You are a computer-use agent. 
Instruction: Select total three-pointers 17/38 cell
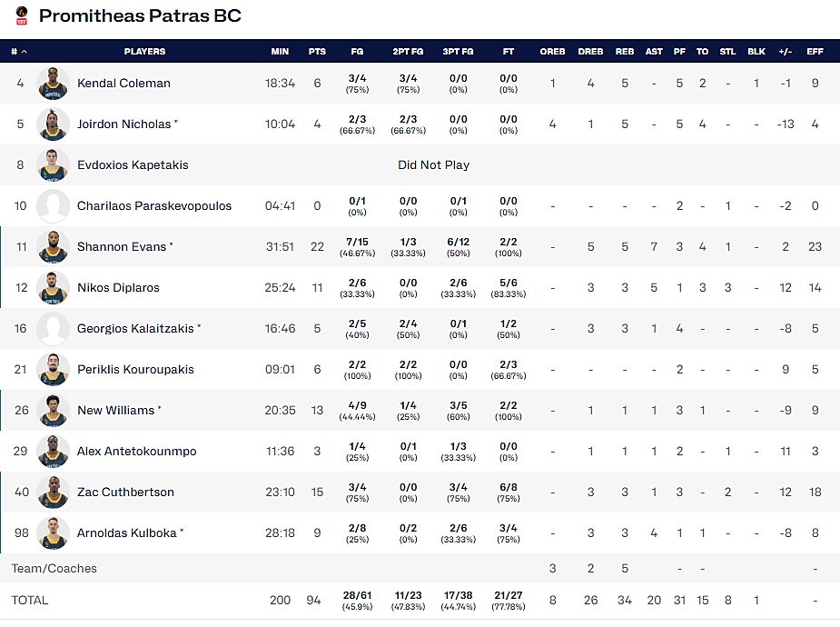pos(458,601)
